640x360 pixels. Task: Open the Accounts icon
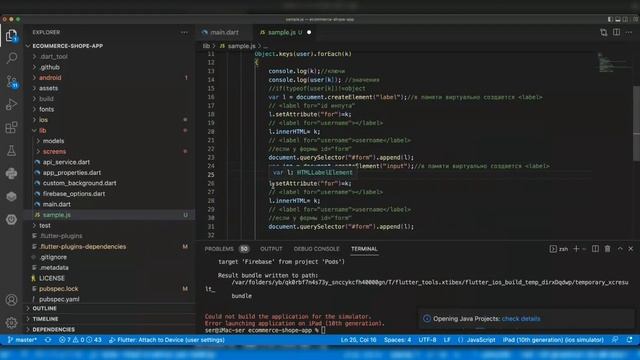(11, 300)
